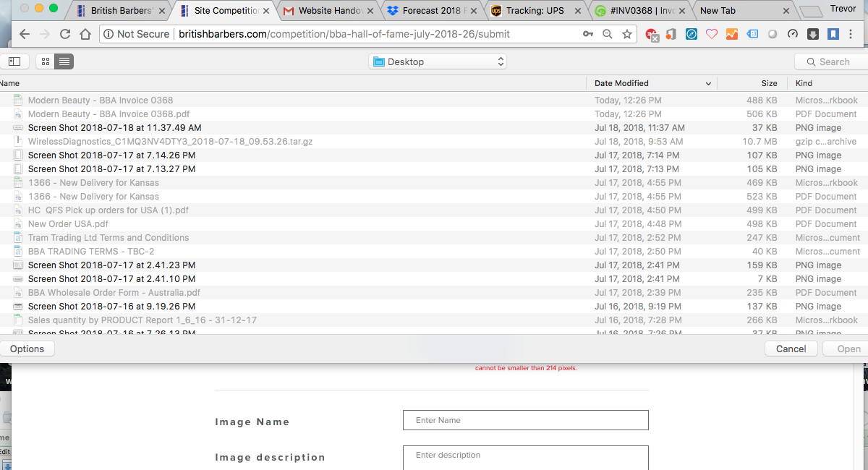Screen dimensions: 868x470
Task: Click the grey circle extension icon
Action: [773, 34]
